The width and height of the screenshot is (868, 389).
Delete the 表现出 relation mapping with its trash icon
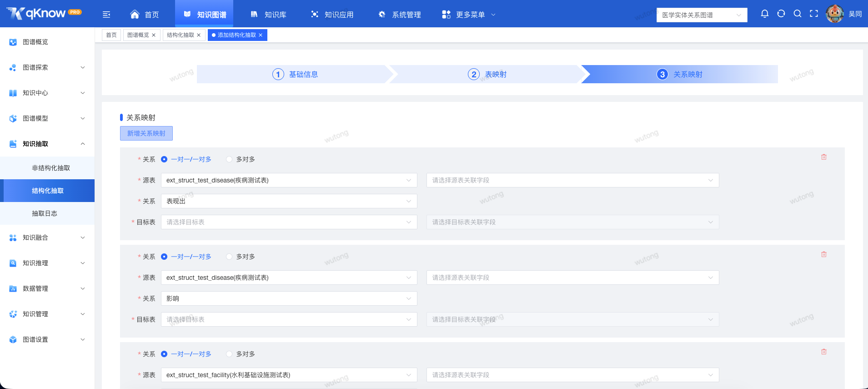coord(824,157)
